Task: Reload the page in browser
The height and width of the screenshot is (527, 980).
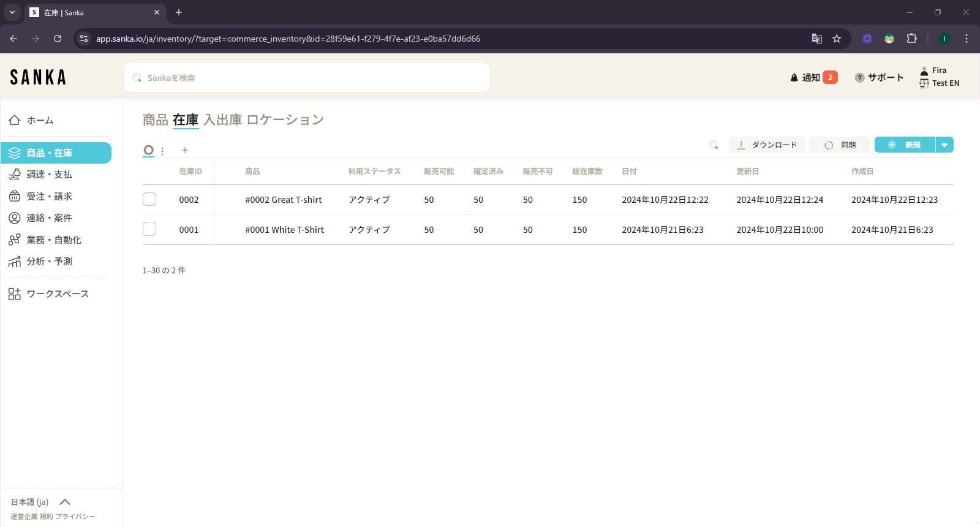Action: tap(58, 39)
